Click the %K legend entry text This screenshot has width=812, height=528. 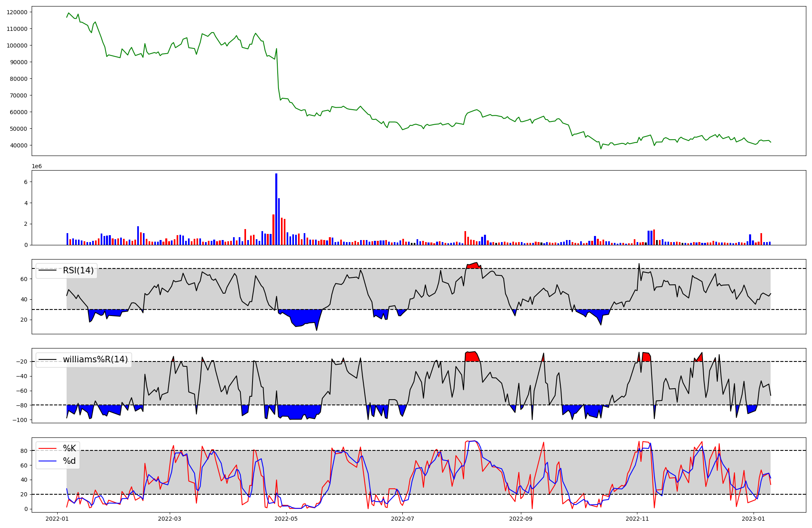pyautogui.click(x=69, y=448)
